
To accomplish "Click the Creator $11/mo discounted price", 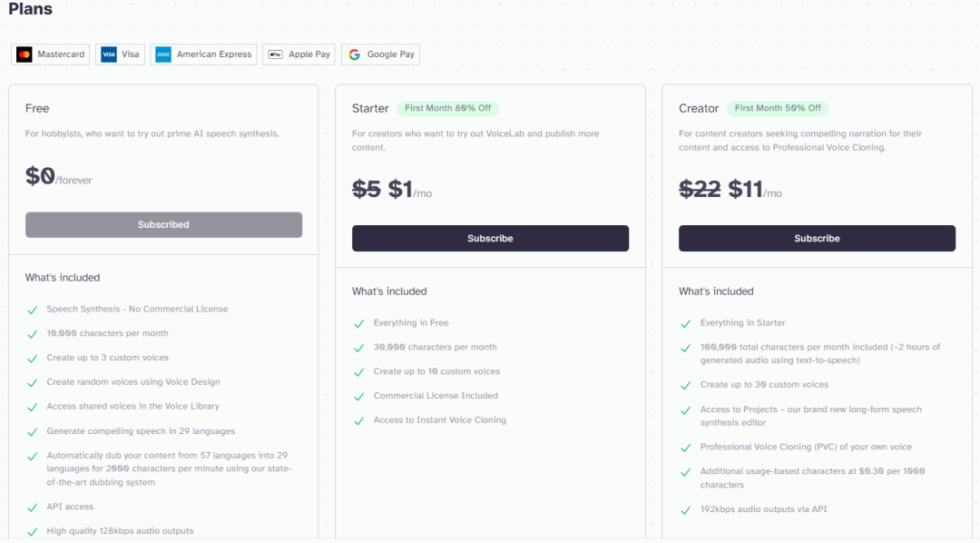I will pyautogui.click(x=753, y=190).
